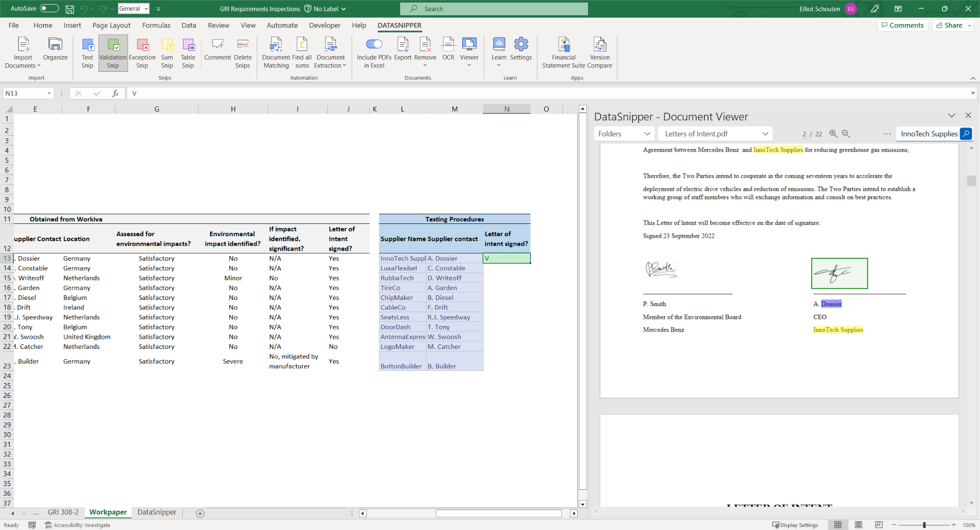Expand the formula bar
Viewport: 980px width, 530px height.
click(973, 93)
